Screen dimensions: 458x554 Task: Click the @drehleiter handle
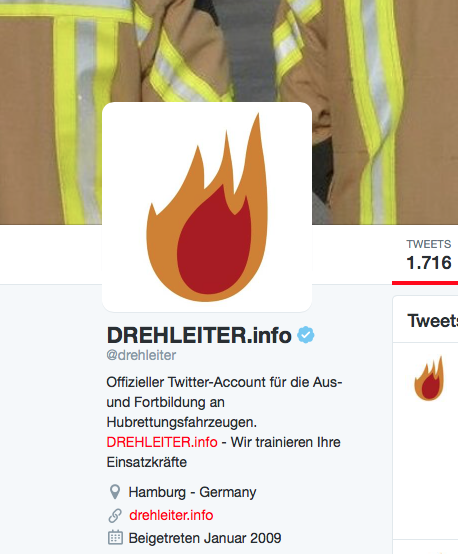(141, 355)
